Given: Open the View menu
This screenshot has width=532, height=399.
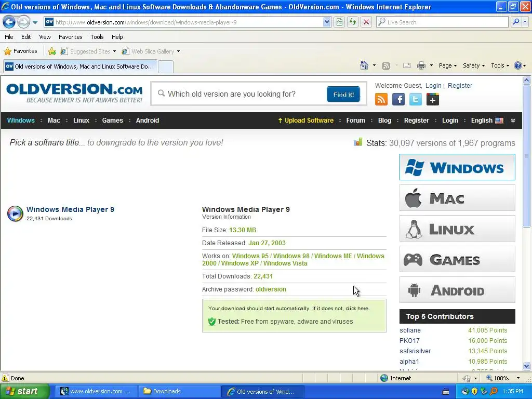Looking at the screenshot, I should 45,37.
